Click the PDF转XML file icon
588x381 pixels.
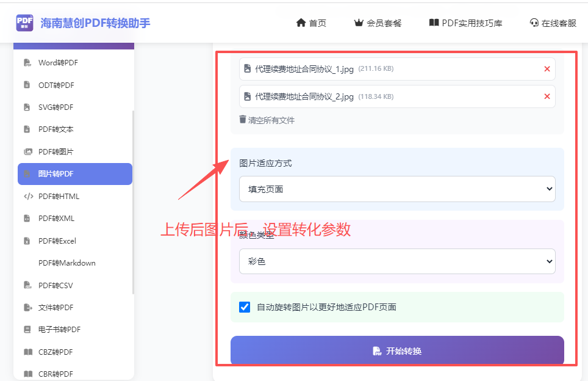[27, 219]
